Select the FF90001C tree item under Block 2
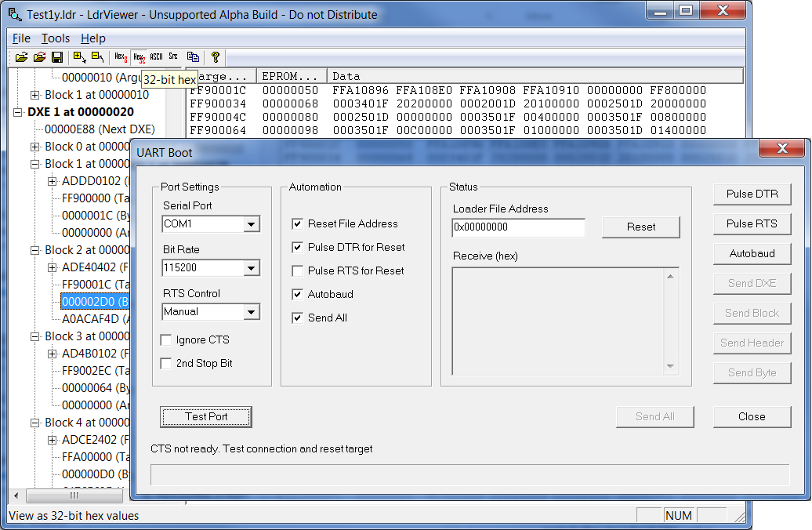Image resolution: width=812 pixels, height=530 pixels. tap(96, 285)
